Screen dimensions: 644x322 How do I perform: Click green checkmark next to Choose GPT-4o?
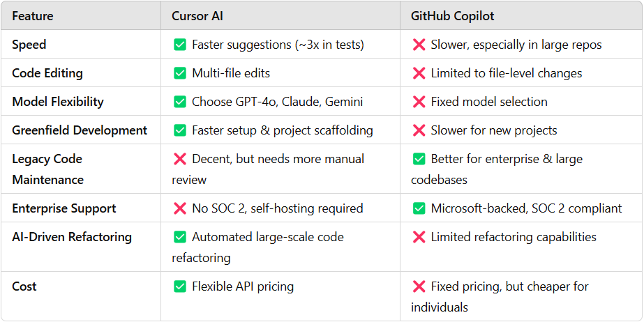click(x=180, y=102)
